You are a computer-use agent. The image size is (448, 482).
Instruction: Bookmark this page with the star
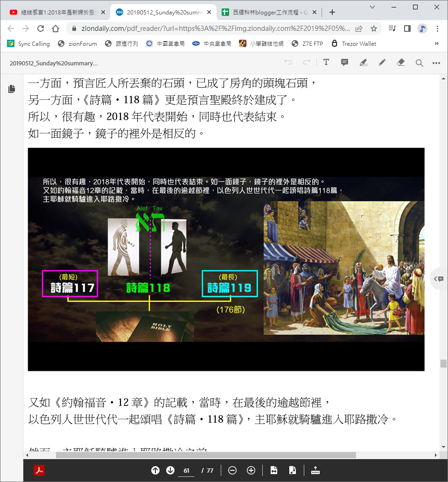374,28
